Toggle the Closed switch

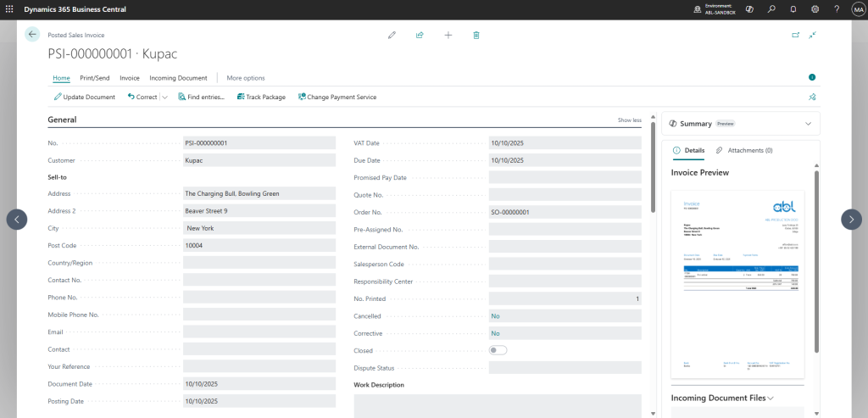498,350
